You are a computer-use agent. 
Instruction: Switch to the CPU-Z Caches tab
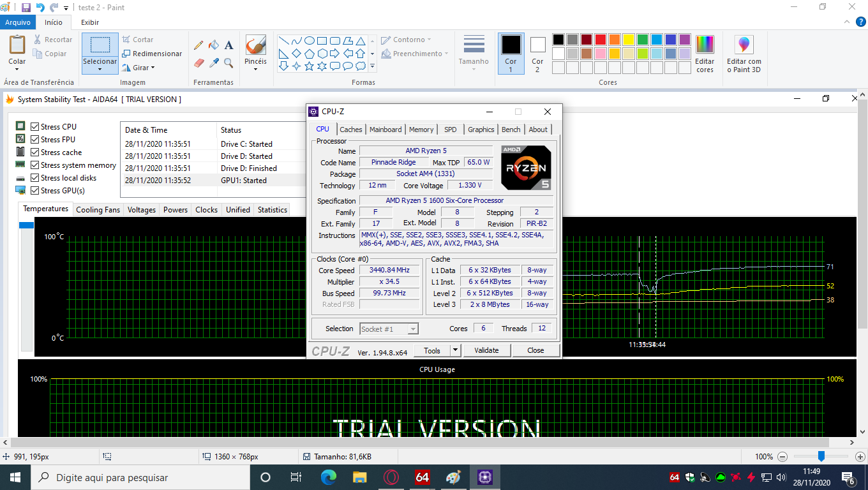(350, 130)
